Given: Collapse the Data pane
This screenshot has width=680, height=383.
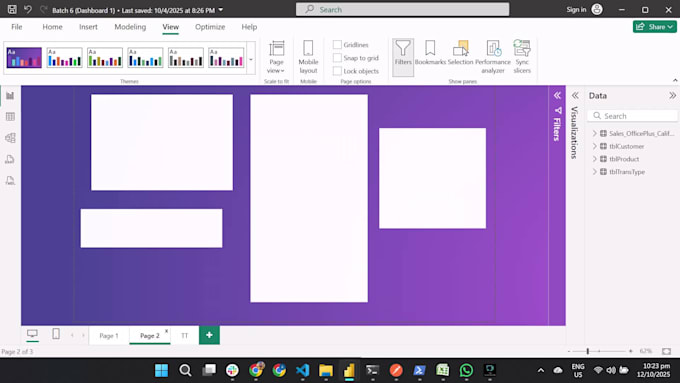Looking at the screenshot, I should pyautogui.click(x=672, y=95).
